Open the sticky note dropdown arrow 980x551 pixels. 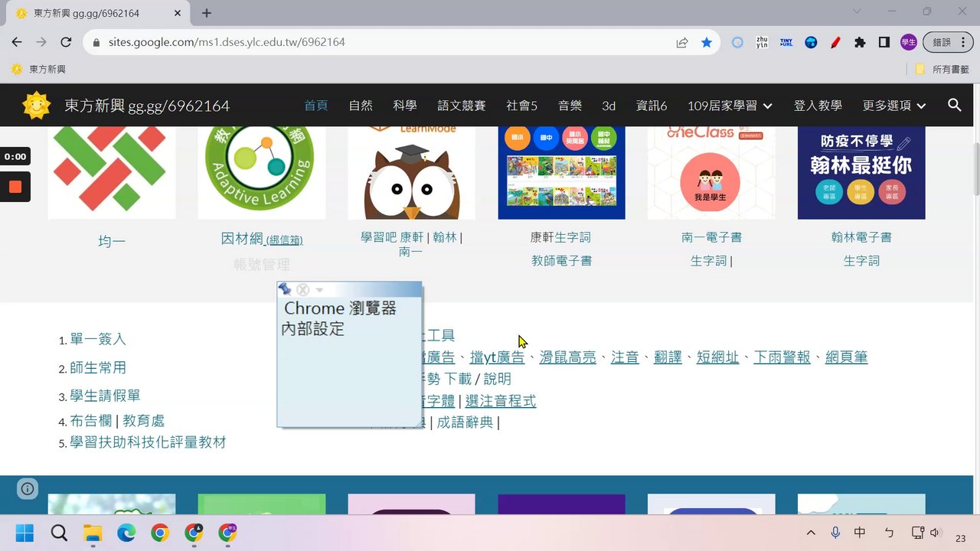[x=320, y=290]
